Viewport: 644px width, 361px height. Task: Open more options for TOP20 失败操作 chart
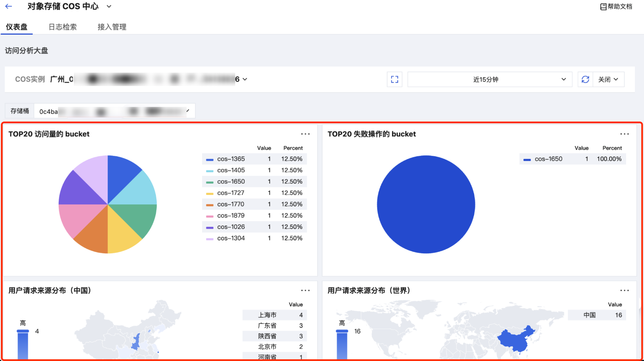(x=624, y=134)
